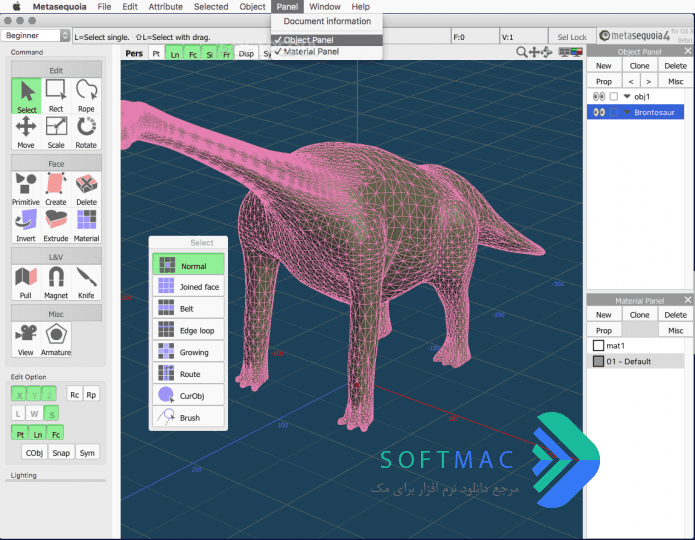695x540 pixels.
Task: Select the Delete face tool
Action: [86, 189]
